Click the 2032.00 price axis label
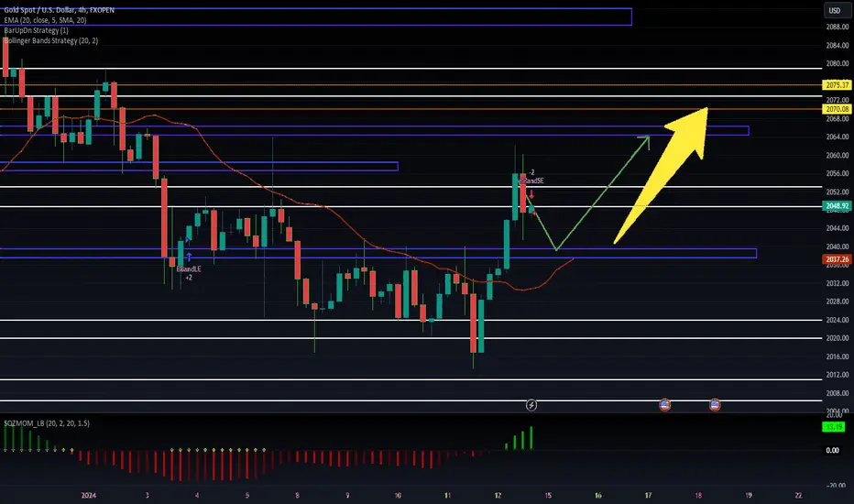The height and width of the screenshot is (504, 854). 838,283
